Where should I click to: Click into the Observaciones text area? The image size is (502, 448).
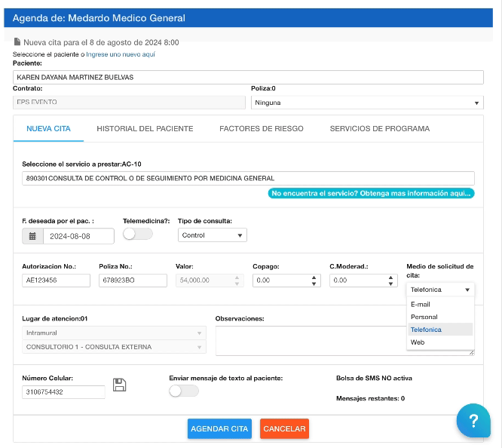tap(344, 340)
